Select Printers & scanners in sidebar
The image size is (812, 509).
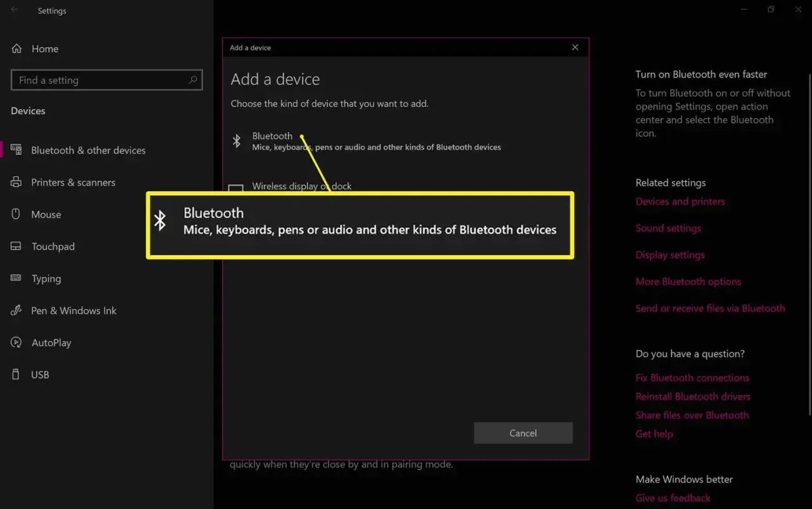pyautogui.click(x=73, y=182)
